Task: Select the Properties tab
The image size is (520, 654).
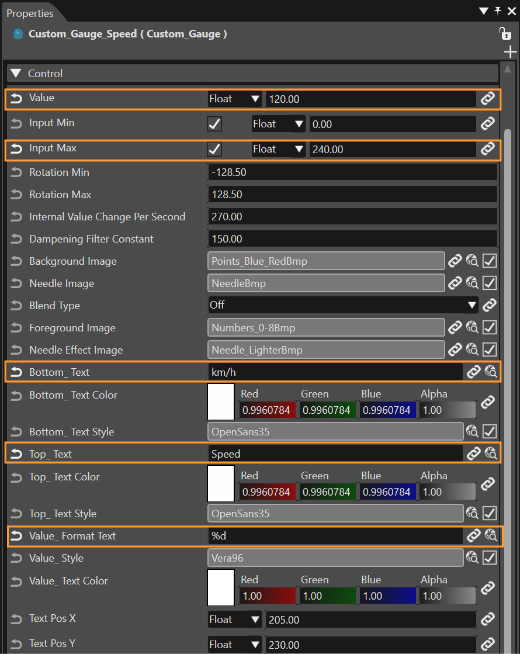Action: coord(30,13)
